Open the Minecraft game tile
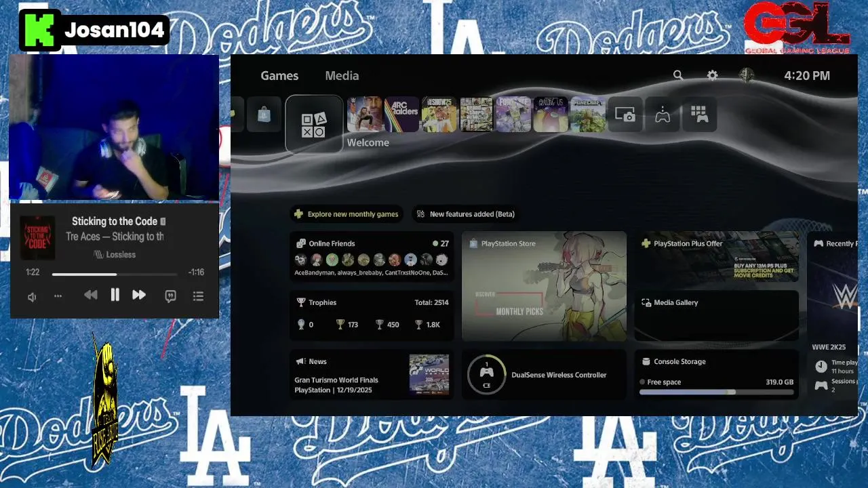 coord(587,115)
